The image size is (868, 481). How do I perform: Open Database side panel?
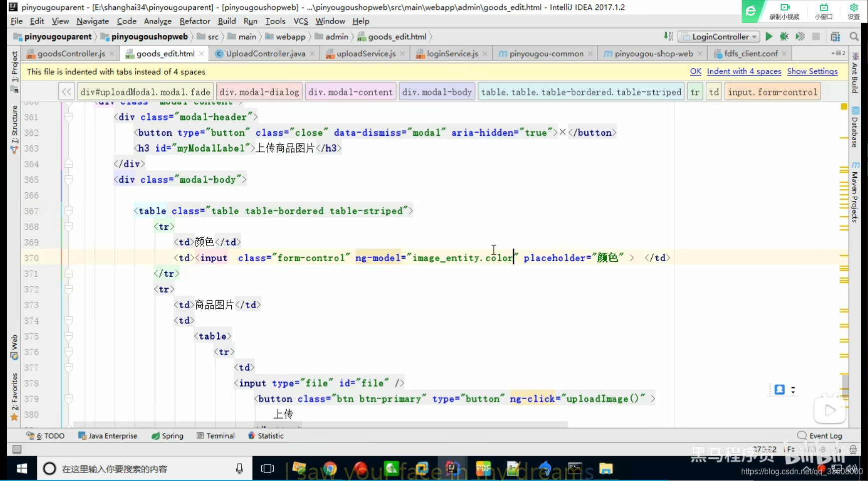(x=855, y=127)
